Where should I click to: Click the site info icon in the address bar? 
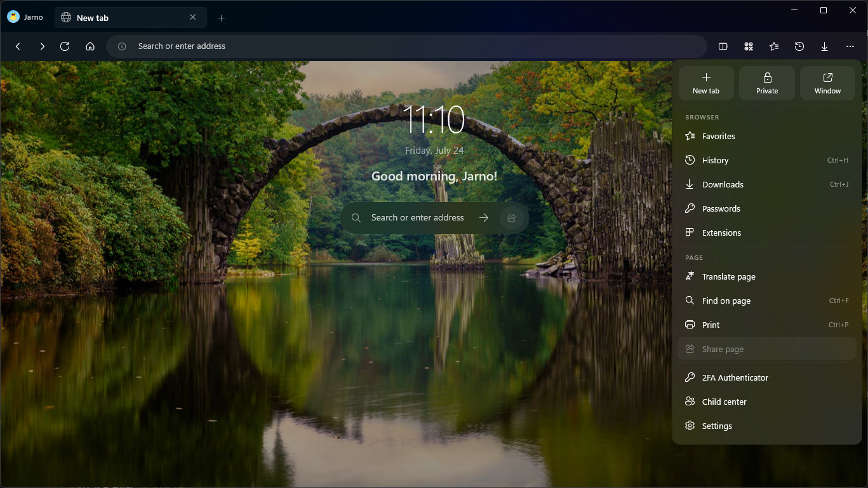123,46
